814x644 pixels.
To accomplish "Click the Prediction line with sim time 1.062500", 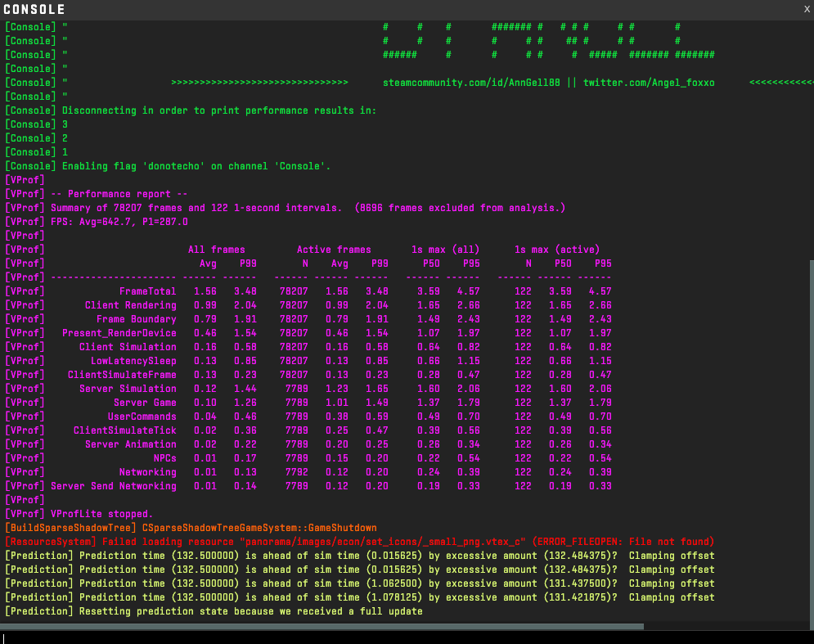I will point(360,583).
